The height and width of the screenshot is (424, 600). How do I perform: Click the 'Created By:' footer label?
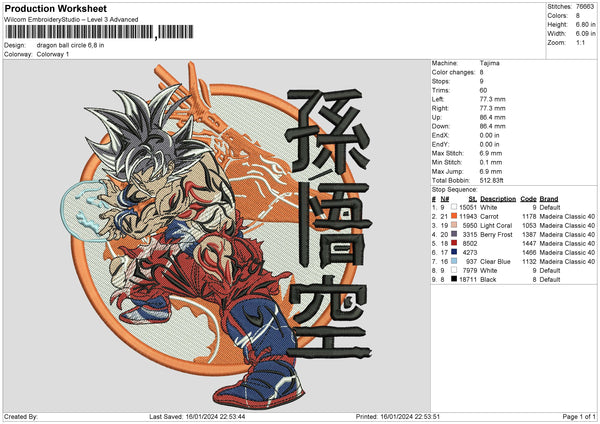(21, 416)
